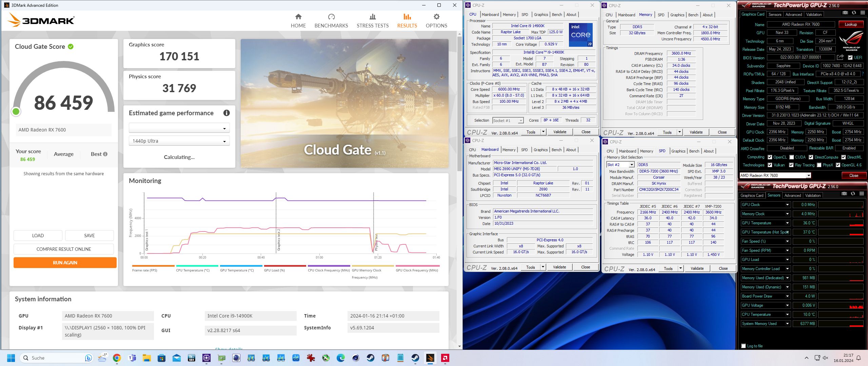Open STRESS TESTS in 3DMark navigation
Screen dimensions: 868x366
click(373, 21)
